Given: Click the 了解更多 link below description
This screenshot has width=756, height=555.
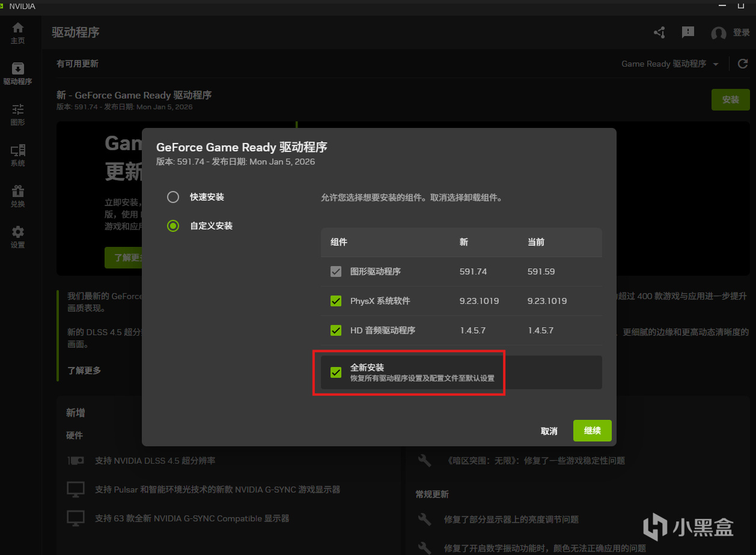Looking at the screenshot, I should [x=84, y=371].
